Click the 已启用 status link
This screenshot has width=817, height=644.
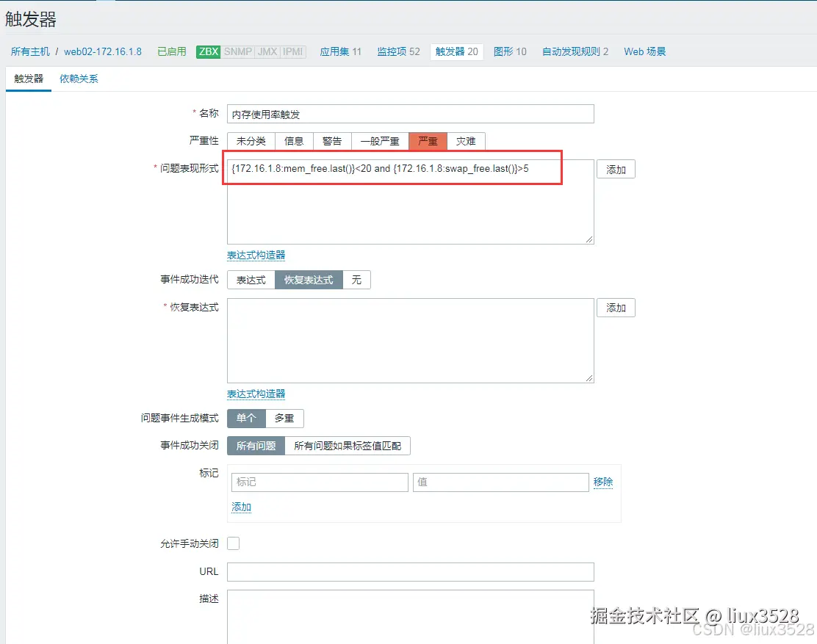(171, 51)
